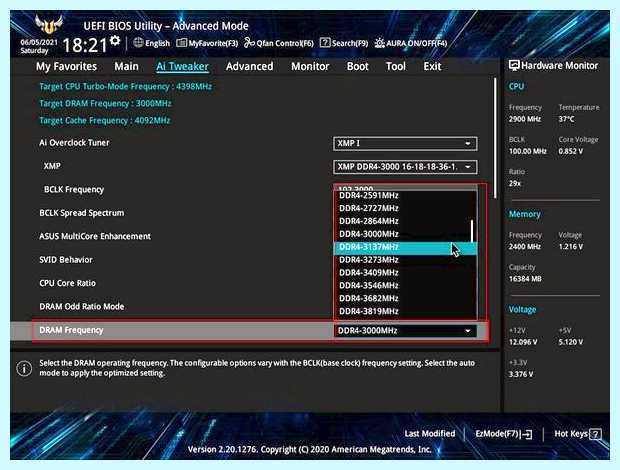Select DDR4-3409MHz option

405,273
